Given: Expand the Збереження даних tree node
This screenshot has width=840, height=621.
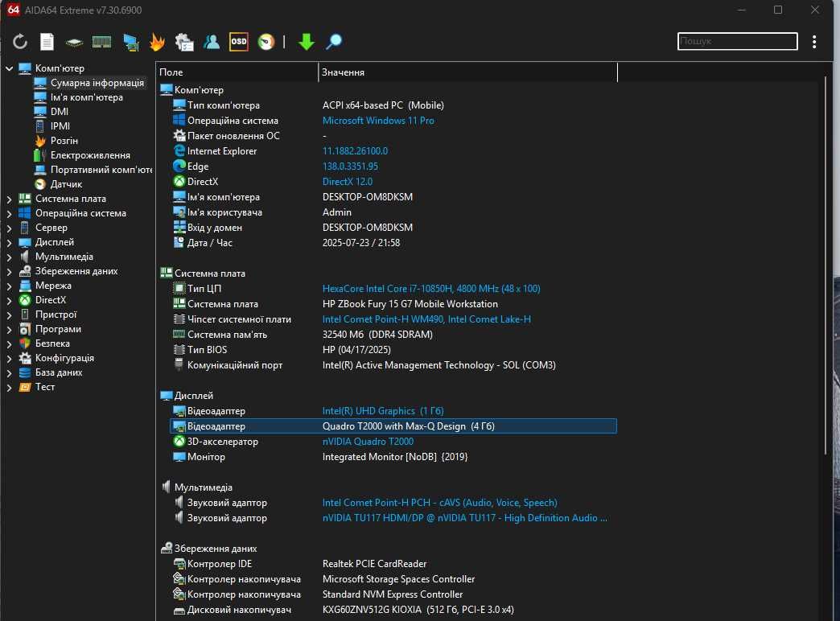Looking at the screenshot, I should 9,271.
